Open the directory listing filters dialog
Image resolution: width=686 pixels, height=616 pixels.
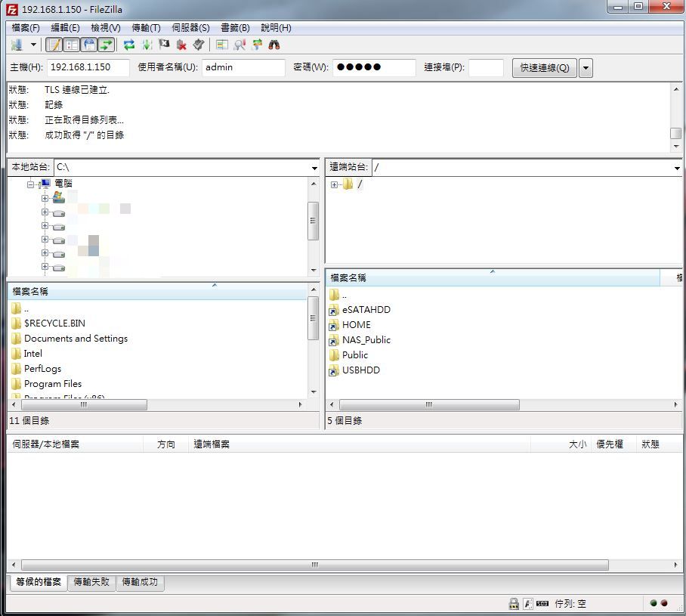pos(222,45)
